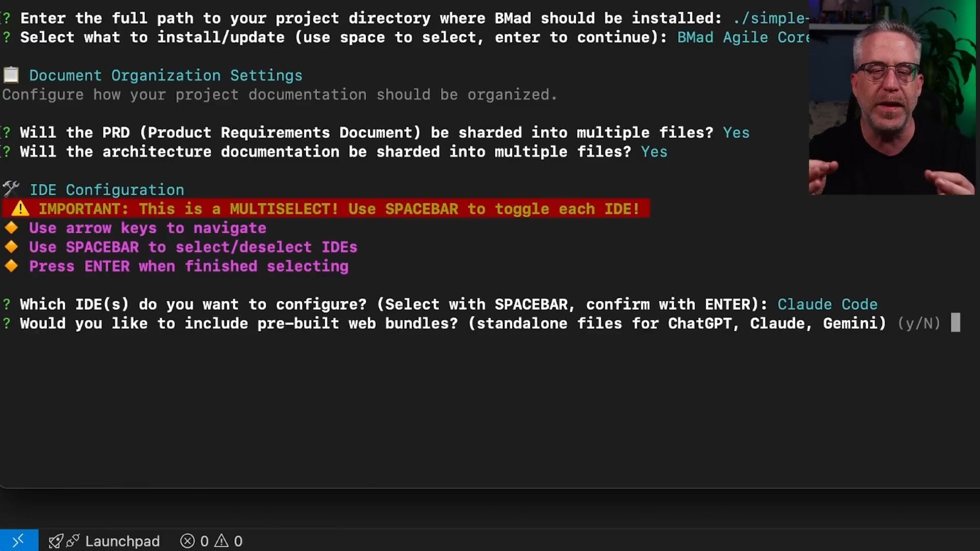
Task: Click the terminal cursor block after (y/N)
Action: pos(955,323)
